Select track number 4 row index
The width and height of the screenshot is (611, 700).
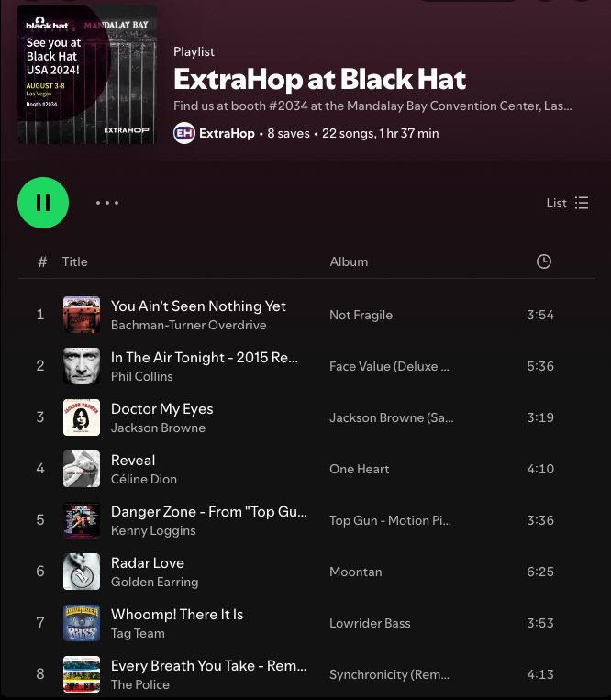pyautogui.click(x=40, y=469)
